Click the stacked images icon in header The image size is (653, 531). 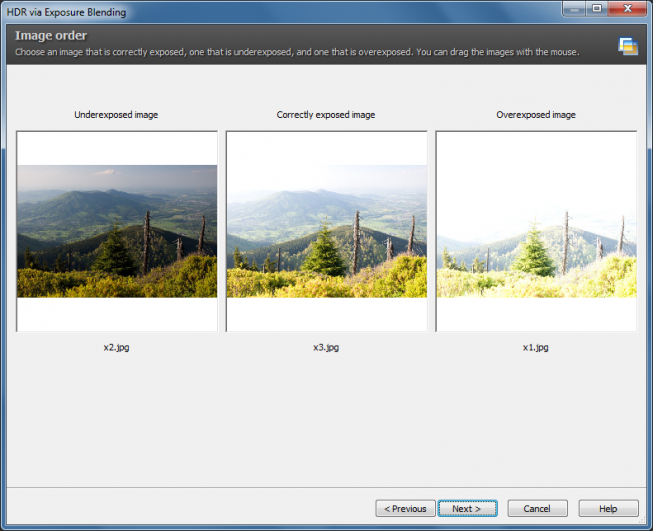tap(628, 46)
